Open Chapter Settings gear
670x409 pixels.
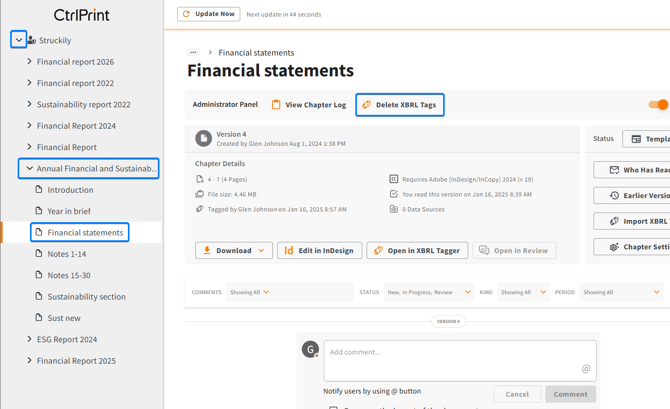coord(633,246)
